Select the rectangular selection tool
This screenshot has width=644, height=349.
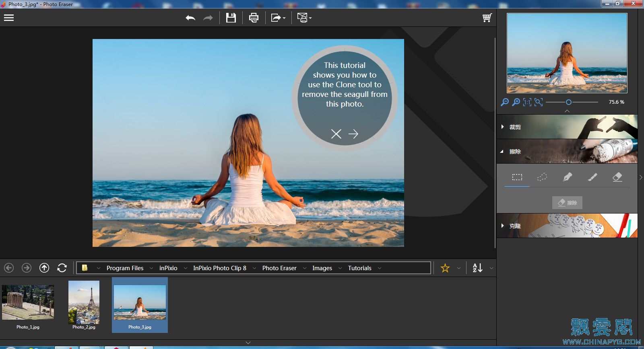tap(517, 177)
